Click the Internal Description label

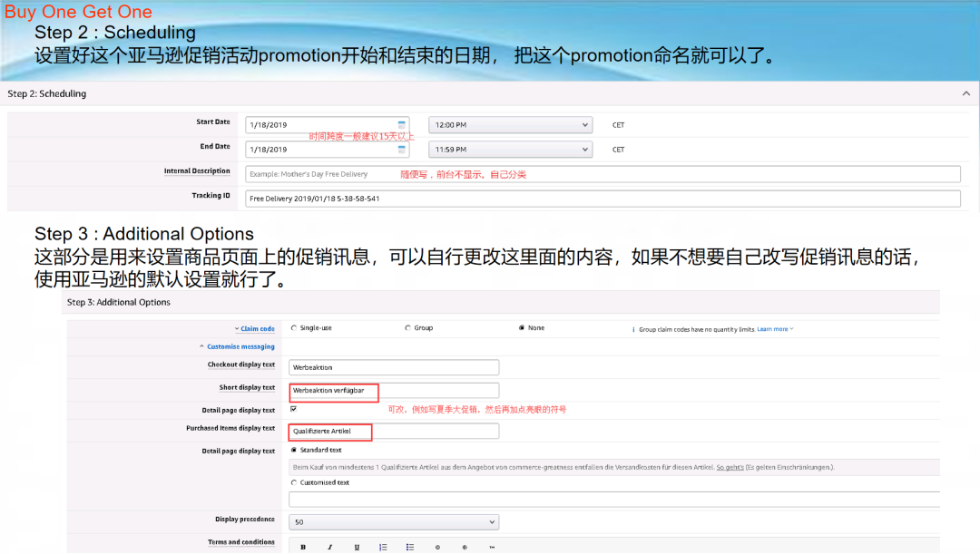click(x=197, y=171)
